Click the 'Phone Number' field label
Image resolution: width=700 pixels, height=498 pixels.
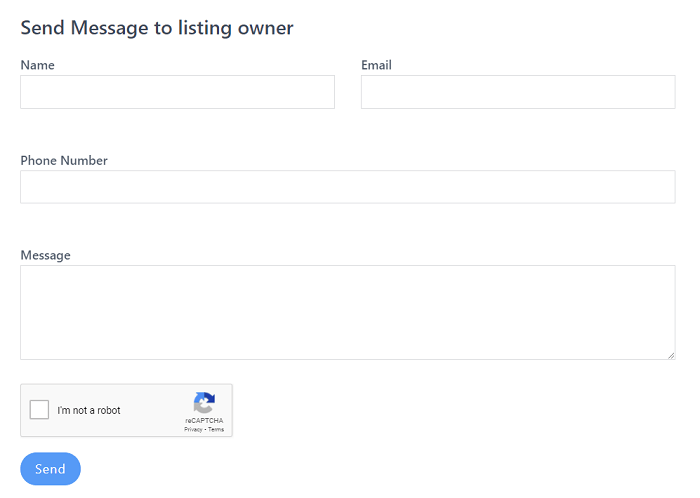point(64,160)
